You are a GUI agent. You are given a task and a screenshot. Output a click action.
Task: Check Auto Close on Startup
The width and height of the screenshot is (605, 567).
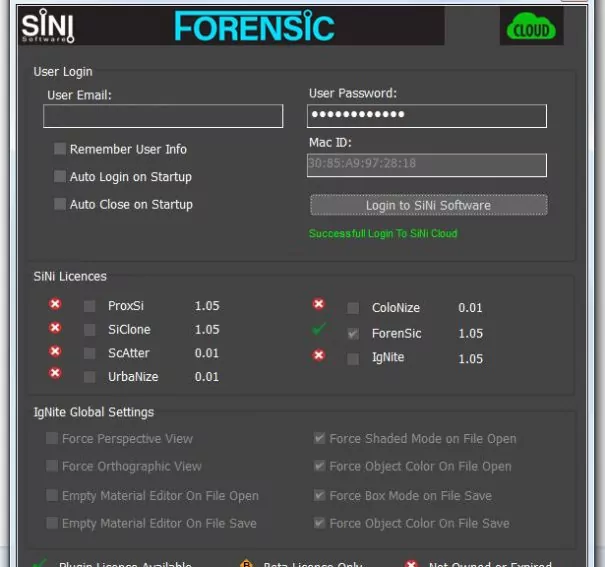[60, 204]
